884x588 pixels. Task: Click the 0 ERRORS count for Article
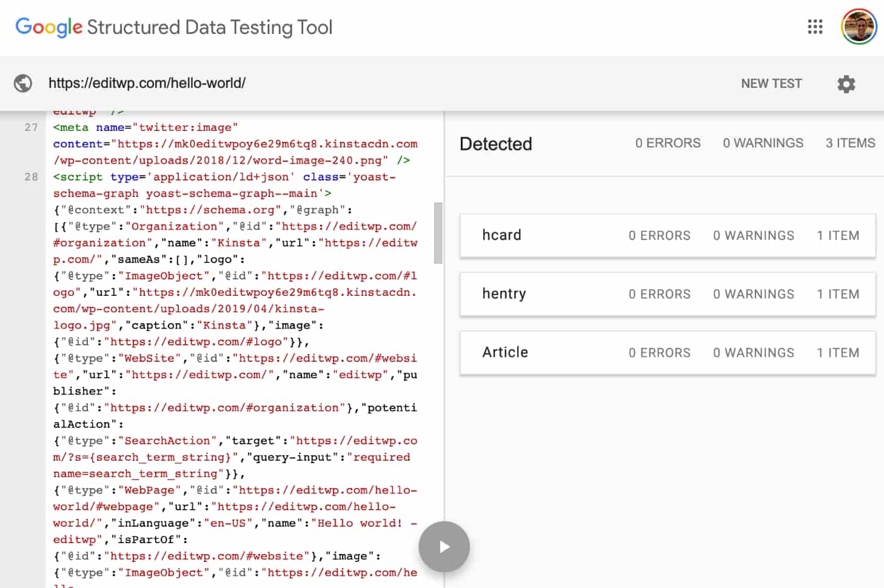pyautogui.click(x=659, y=352)
